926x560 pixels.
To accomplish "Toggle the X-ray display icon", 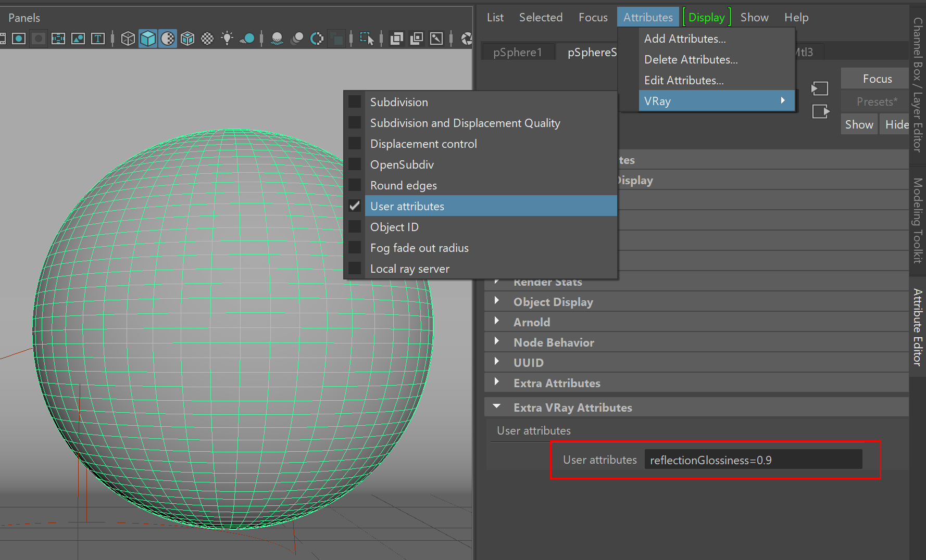I will tap(397, 39).
